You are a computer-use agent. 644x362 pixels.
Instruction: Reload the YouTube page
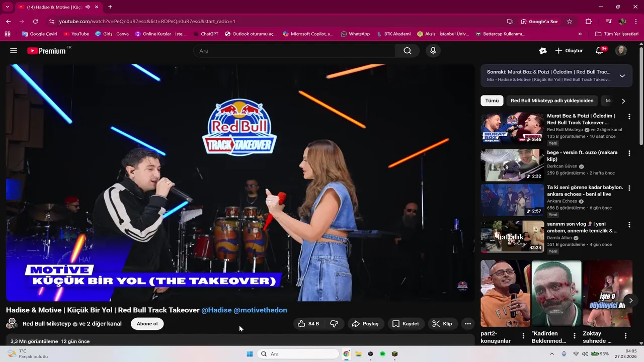coord(35,22)
